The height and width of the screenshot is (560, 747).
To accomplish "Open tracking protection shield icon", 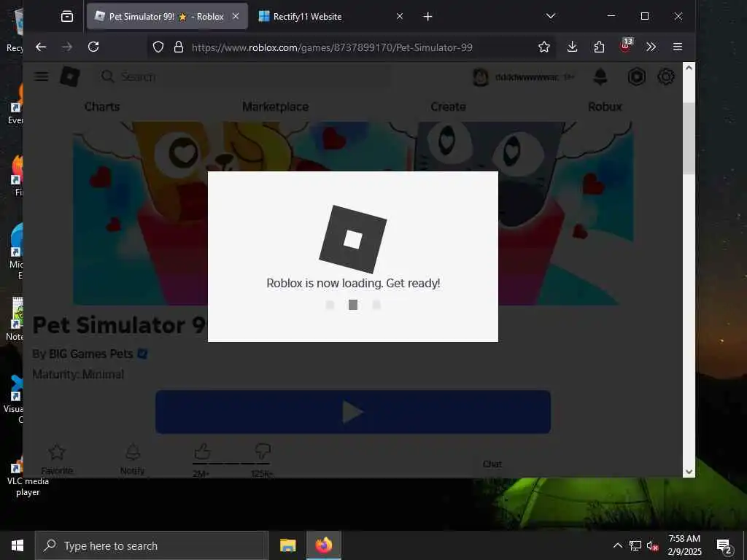I will tap(158, 47).
